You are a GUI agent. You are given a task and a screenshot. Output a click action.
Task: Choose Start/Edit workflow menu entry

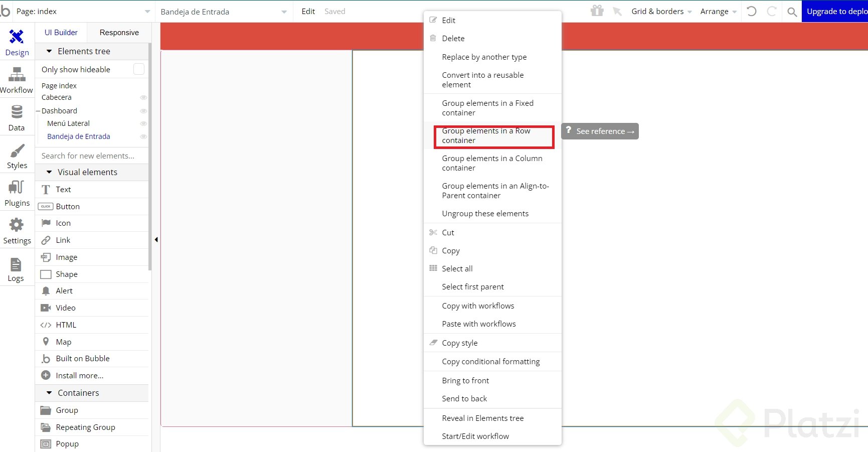point(492,436)
